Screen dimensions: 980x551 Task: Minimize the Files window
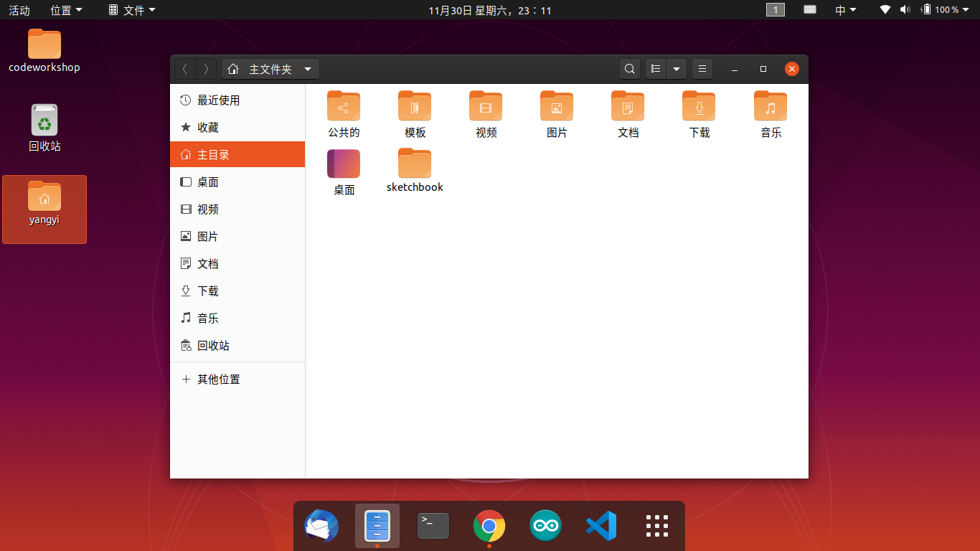735,69
